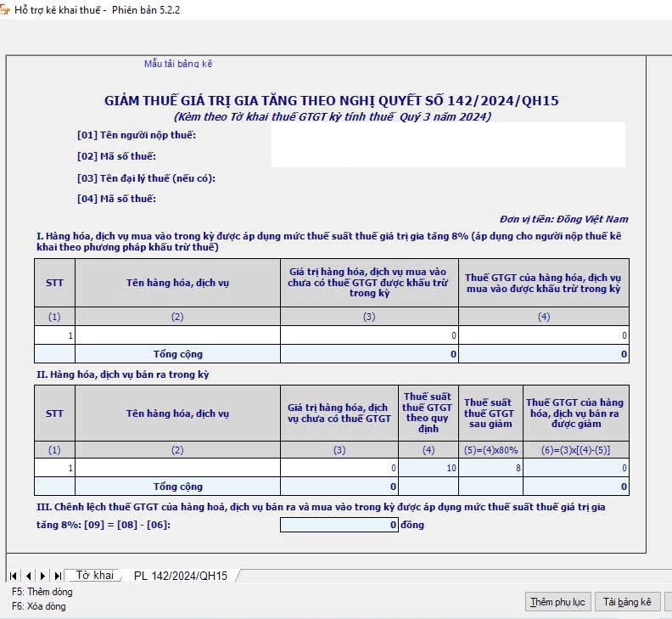Click the Thêm phụ lục button
This screenshot has width=672, height=619.
(557, 602)
